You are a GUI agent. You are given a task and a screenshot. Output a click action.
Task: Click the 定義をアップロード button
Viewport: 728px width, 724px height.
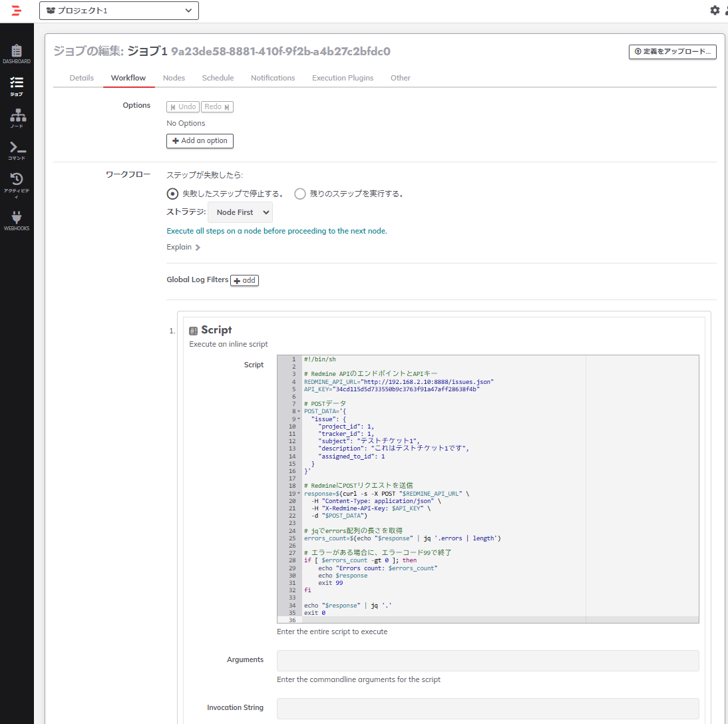672,52
